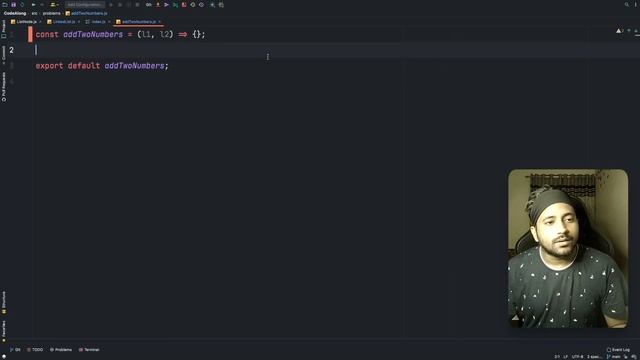Click the warnings indicator in editor corner

pos(620,31)
